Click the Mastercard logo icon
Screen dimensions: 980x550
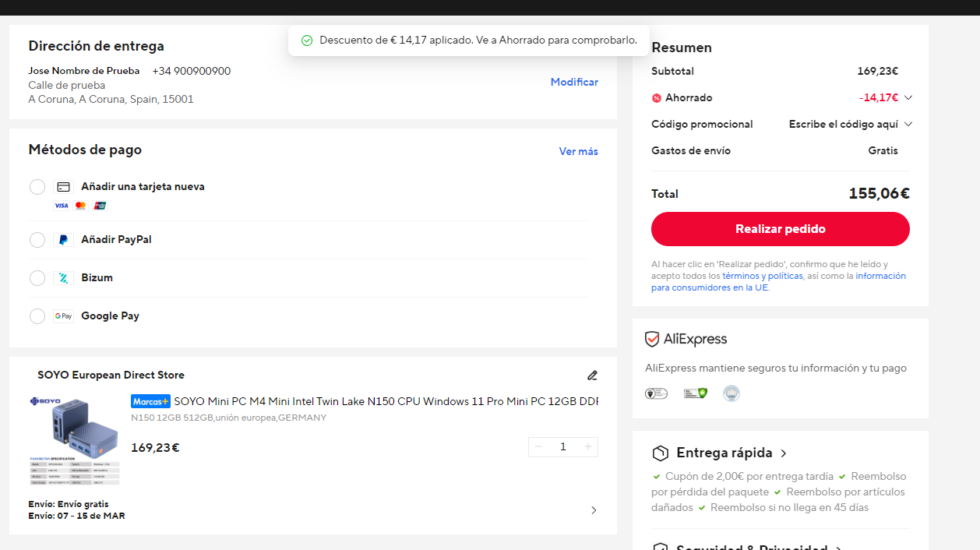[x=80, y=206]
